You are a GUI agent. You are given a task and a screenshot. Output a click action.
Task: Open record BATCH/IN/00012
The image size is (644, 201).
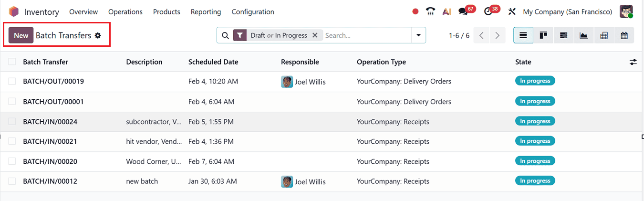click(x=50, y=181)
